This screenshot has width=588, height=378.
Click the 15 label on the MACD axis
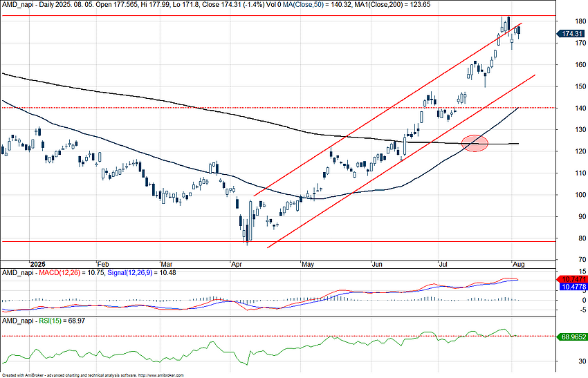click(582, 271)
